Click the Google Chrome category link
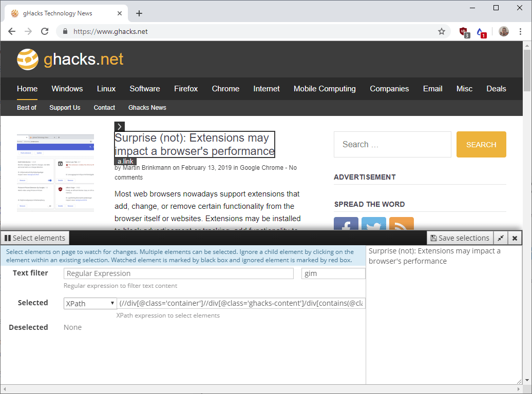 click(x=261, y=167)
